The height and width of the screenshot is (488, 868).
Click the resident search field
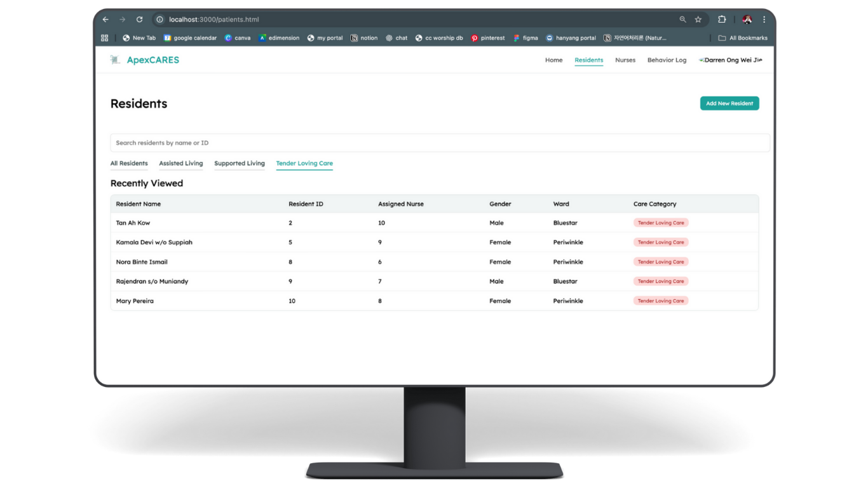440,143
